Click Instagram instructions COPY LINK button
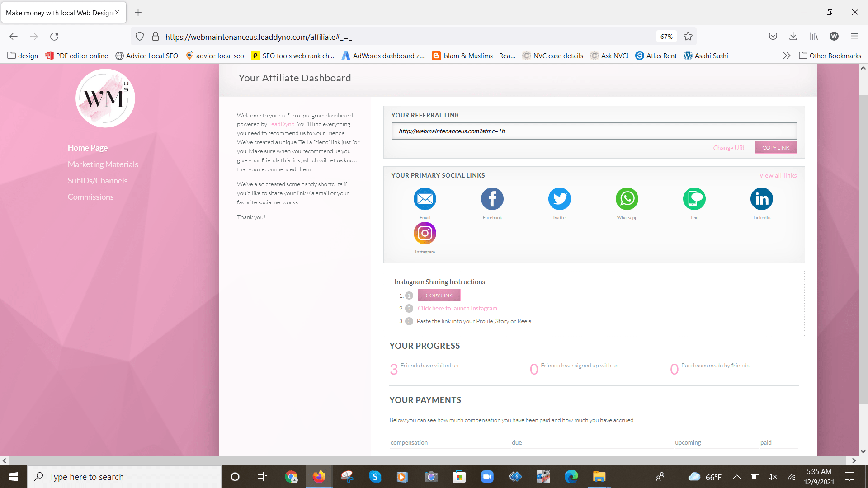Viewport: 868px width, 488px height. 439,295
